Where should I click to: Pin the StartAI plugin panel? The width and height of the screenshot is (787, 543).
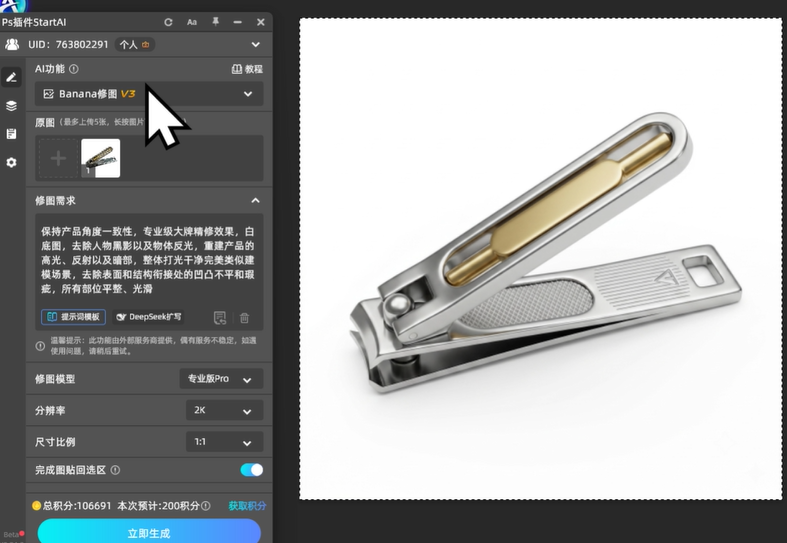215,22
